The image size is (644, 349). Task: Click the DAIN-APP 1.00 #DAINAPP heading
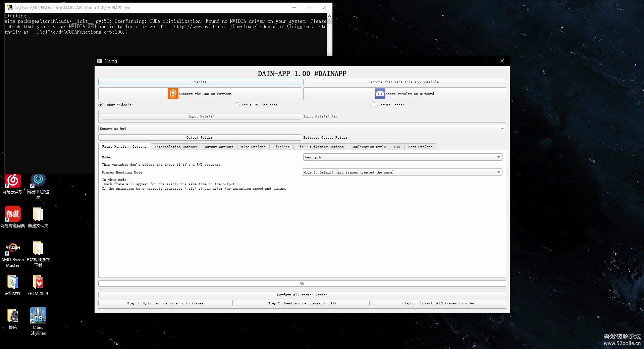[x=302, y=73]
